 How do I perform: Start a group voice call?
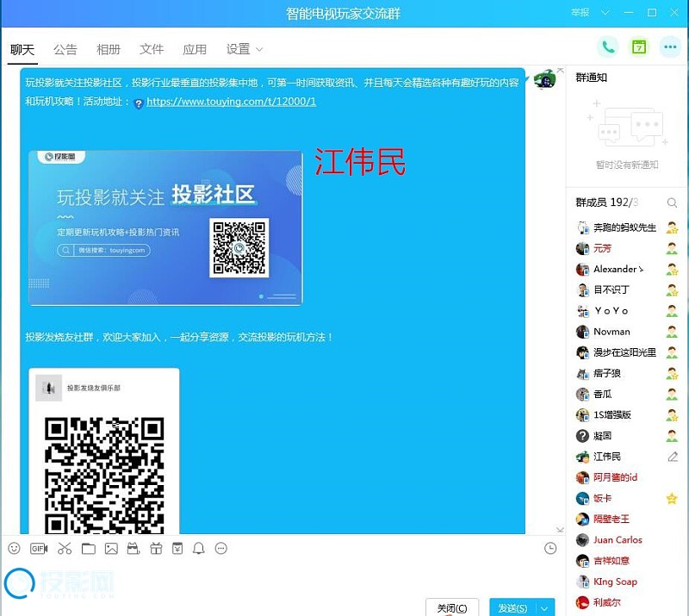click(x=608, y=47)
